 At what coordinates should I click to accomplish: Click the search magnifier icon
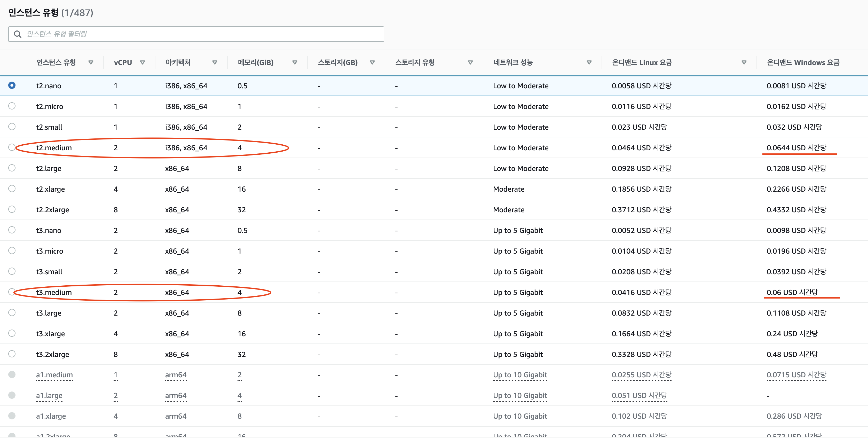(x=18, y=34)
